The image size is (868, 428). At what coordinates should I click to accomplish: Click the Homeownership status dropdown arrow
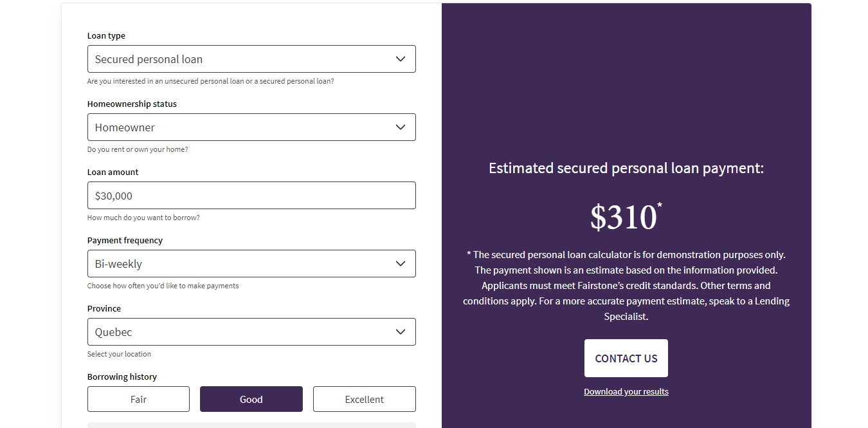pos(401,127)
